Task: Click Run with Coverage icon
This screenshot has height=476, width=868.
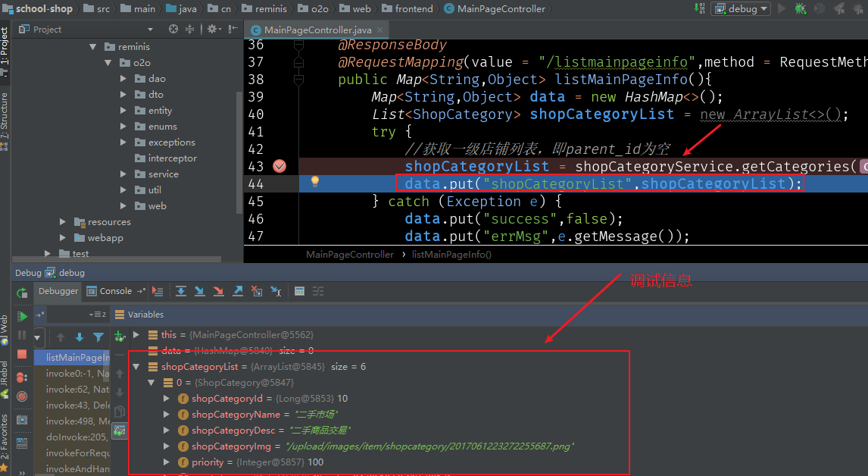Action: pyautogui.click(x=820, y=8)
